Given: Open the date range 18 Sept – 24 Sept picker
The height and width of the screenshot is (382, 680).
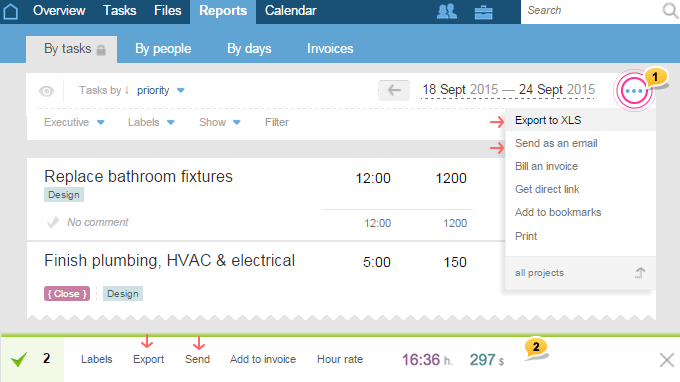Looking at the screenshot, I should pos(508,90).
